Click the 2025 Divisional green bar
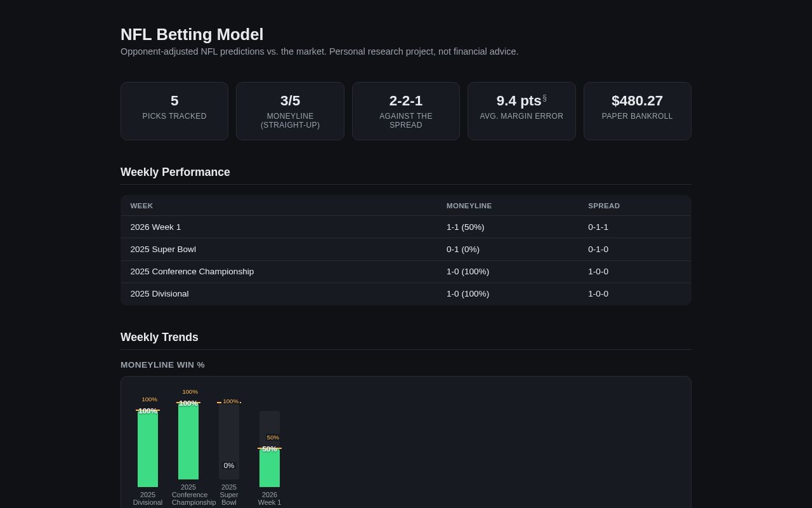The width and height of the screenshot is (812, 508). [148, 449]
